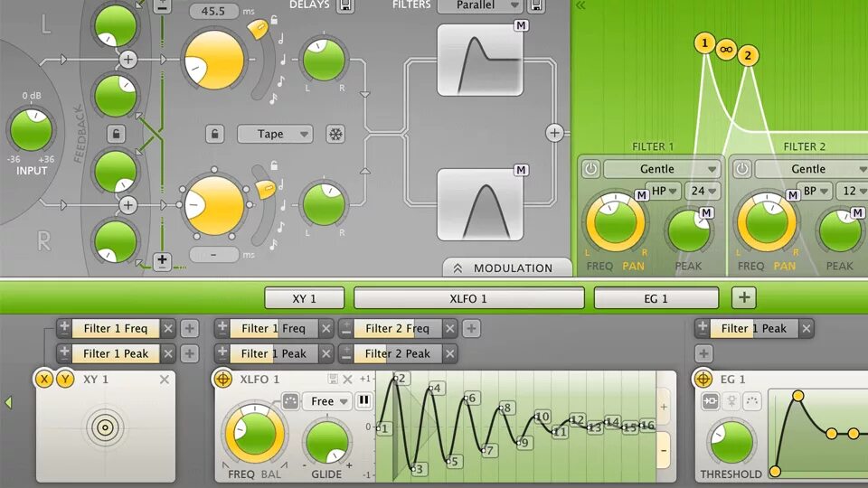The width and height of the screenshot is (868, 488).
Task: Toggle the feedback lock between L and R
Action: pos(116,134)
